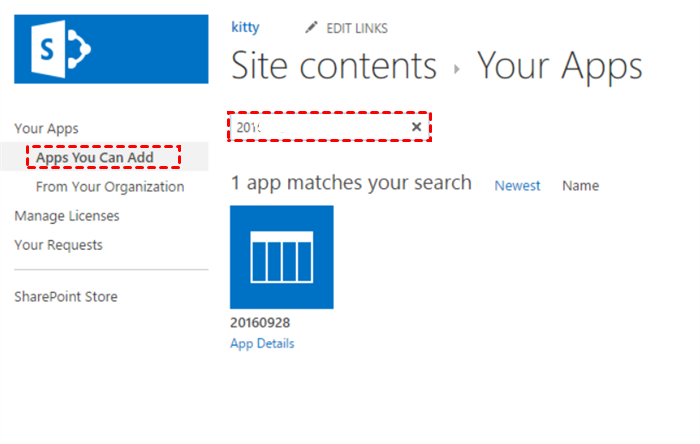Viewport: 700px width, 444px height.
Task: Select From Your Organization
Action: click(x=110, y=187)
